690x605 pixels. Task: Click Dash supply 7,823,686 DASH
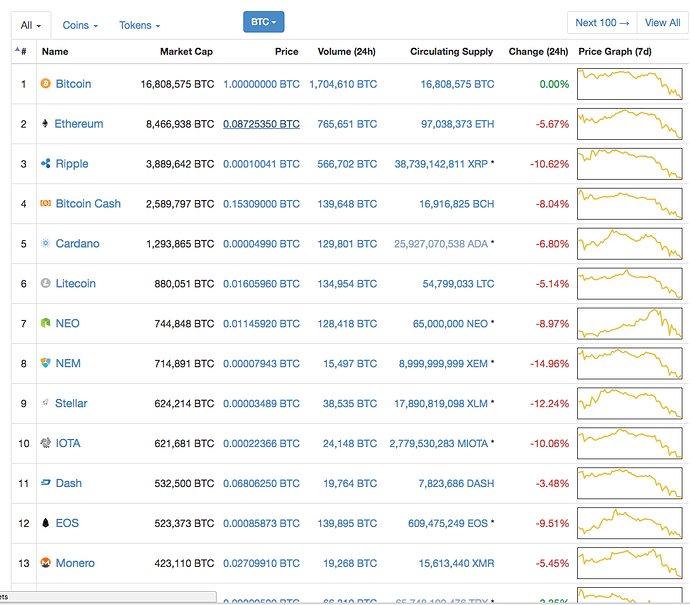(x=456, y=484)
